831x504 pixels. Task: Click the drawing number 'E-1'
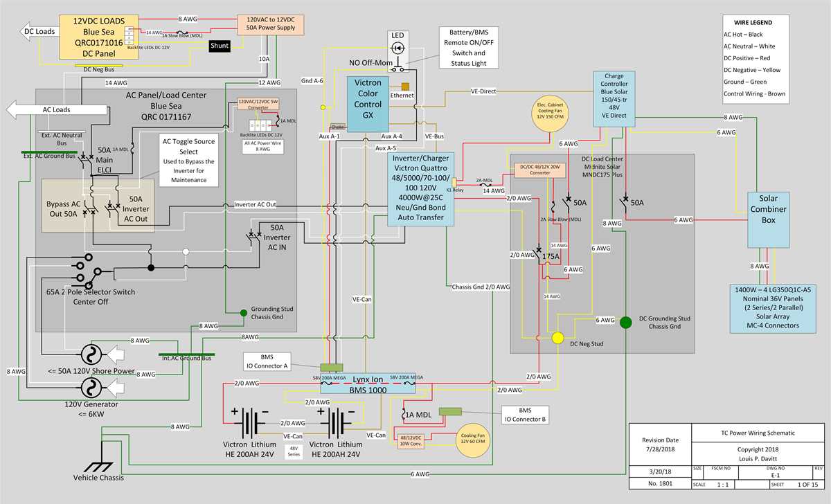774,476
